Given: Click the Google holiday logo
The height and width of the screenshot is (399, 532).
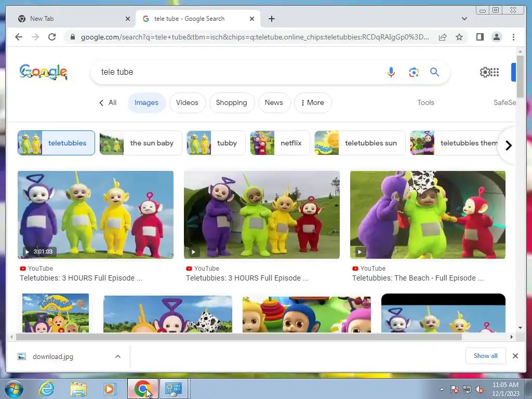Looking at the screenshot, I should point(44,72).
